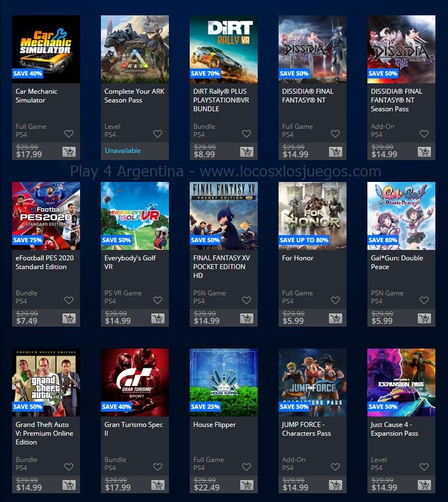Add For Honor to cart
This screenshot has height=502, width=448.
[x=335, y=318]
